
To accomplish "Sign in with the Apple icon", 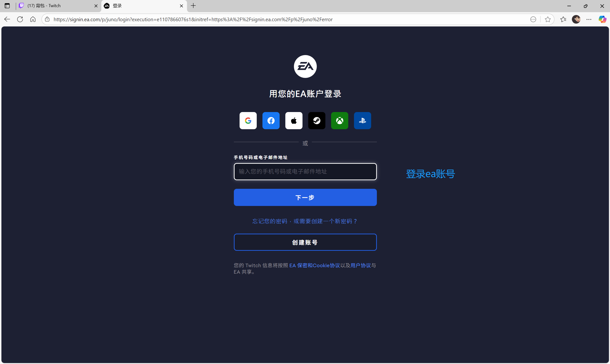I will 294,120.
